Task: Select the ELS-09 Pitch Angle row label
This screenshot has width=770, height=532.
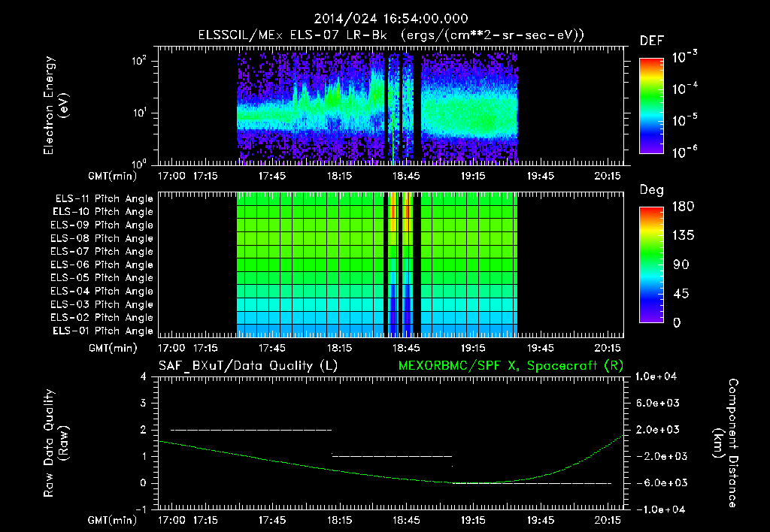Action: pyautogui.click(x=102, y=225)
